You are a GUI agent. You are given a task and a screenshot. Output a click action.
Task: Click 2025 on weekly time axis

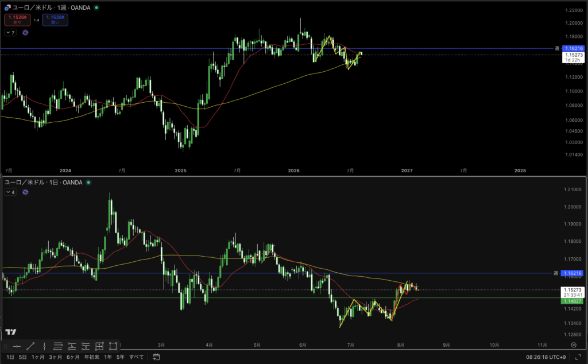coord(180,171)
